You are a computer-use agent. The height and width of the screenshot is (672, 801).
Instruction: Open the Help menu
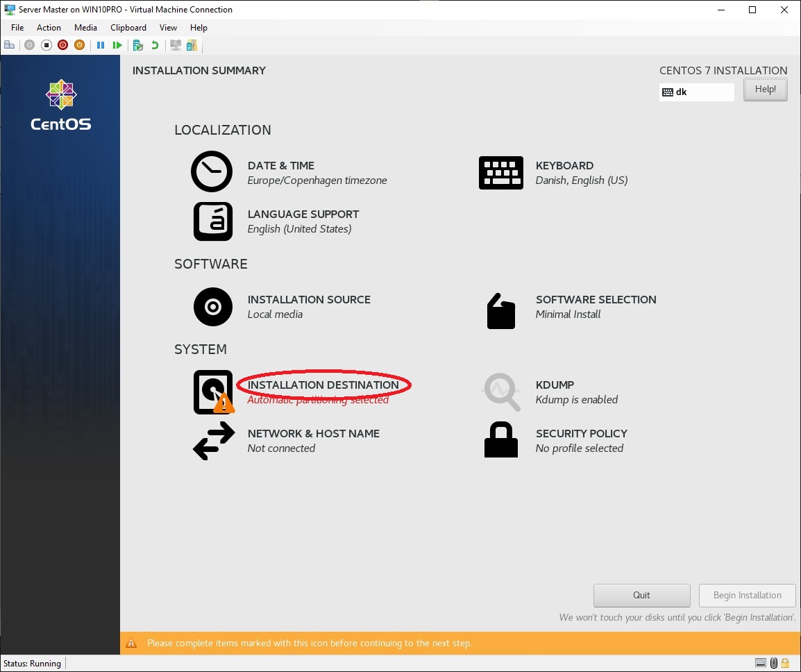click(x=199, y=28)
